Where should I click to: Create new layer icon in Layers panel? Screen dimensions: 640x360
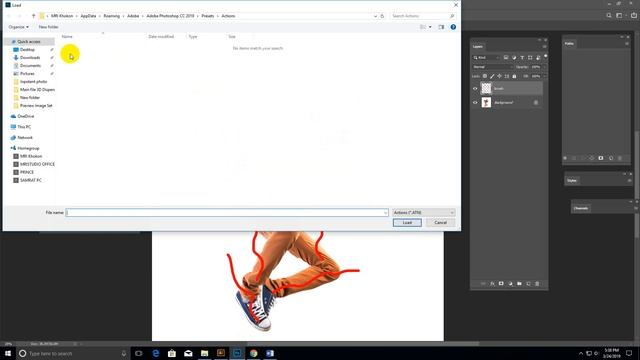(528, 284)
